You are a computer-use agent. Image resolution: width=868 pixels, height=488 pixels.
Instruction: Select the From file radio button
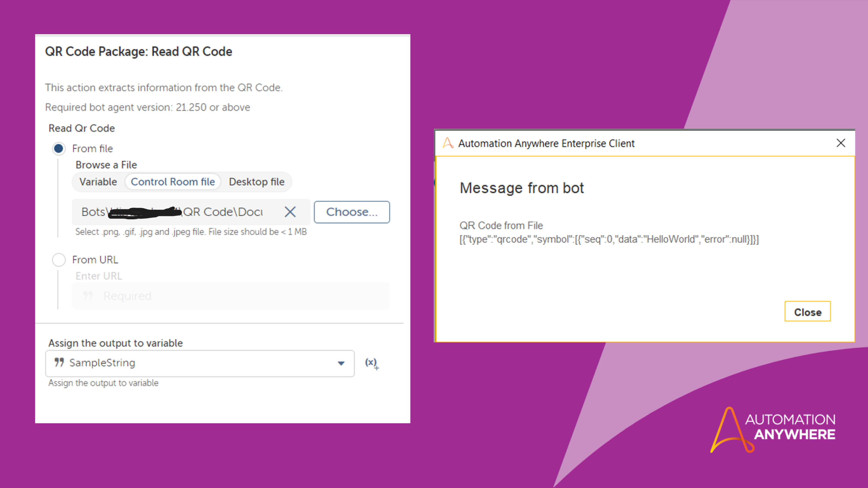point(59,148)
